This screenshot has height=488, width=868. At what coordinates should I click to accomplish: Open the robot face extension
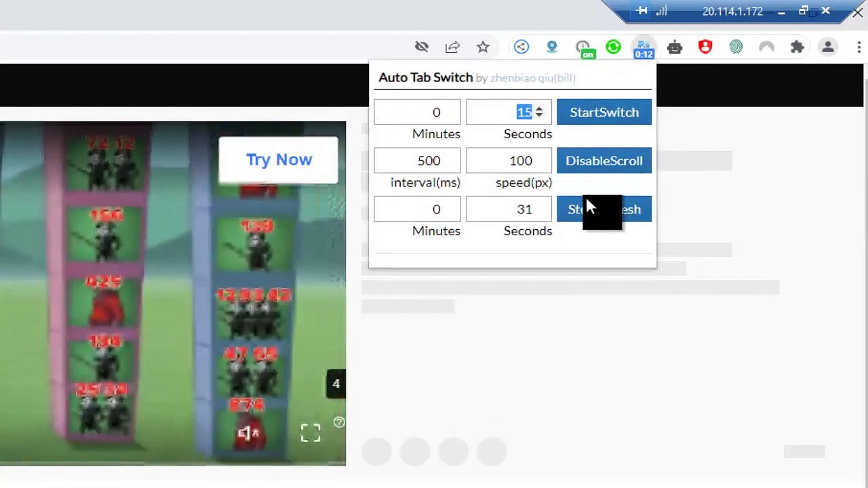pos(675,47)
